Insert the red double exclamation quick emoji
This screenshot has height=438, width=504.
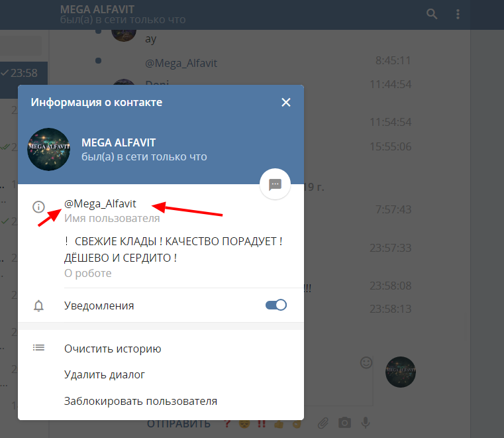[262, 423]
